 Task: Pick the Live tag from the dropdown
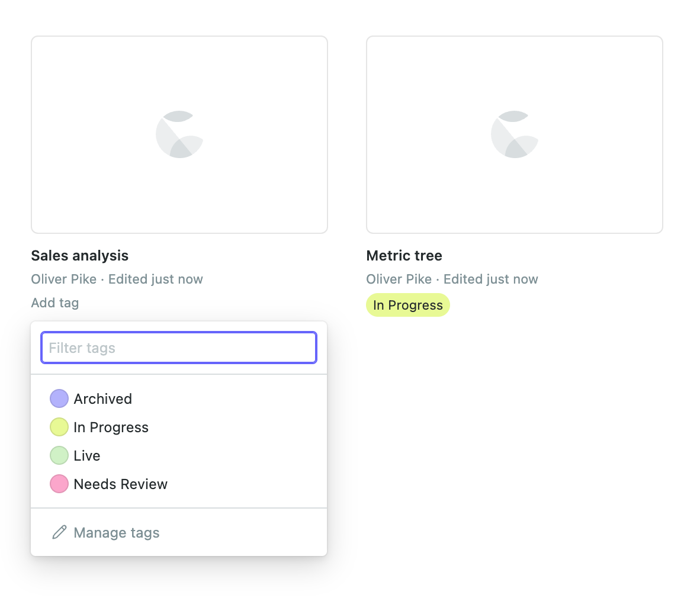[x=87, y=455]
